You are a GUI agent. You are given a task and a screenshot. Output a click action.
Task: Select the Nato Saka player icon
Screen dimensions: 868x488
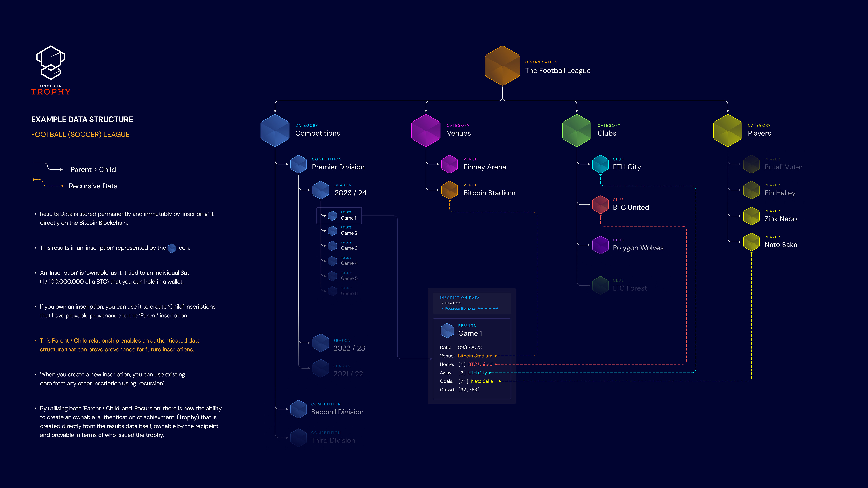tap(751, 242)
